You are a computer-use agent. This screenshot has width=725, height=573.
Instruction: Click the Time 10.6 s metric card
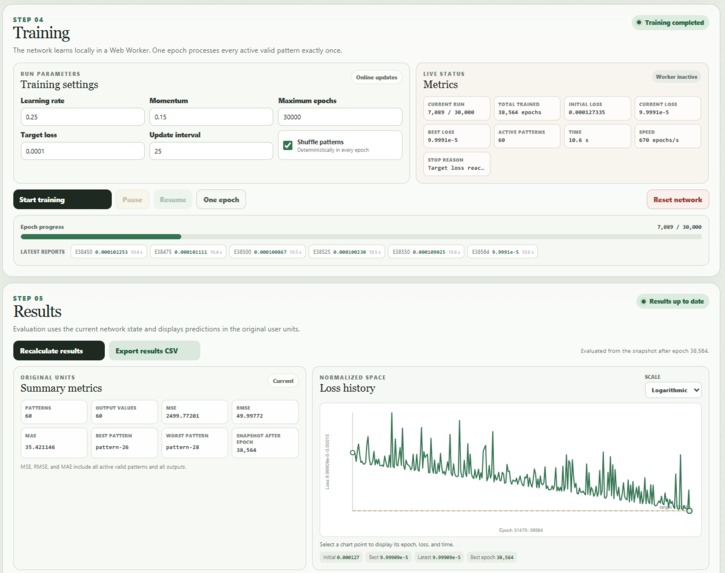597,136
